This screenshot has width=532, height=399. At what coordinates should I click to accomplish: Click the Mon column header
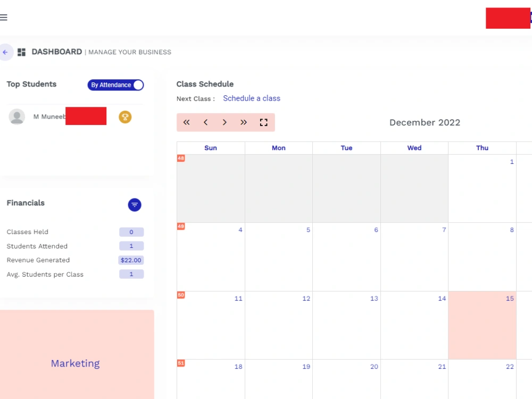[279, 148]
